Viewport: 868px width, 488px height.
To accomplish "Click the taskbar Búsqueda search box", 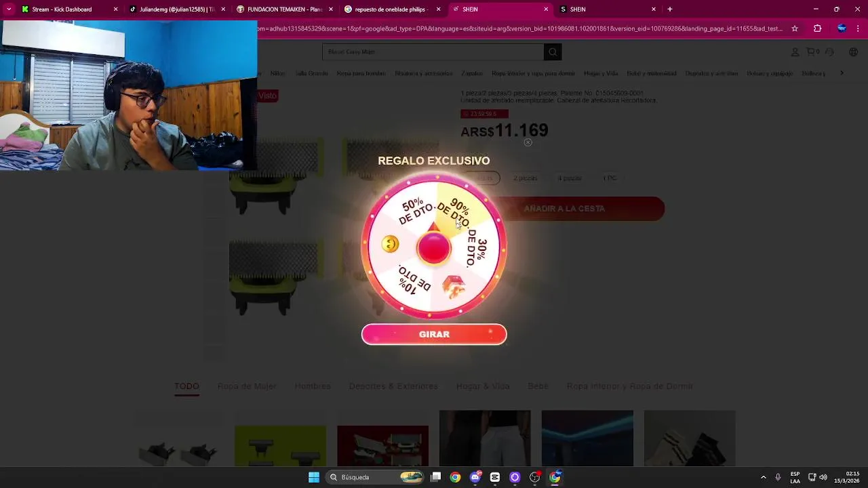I will [x=374, y=477].
